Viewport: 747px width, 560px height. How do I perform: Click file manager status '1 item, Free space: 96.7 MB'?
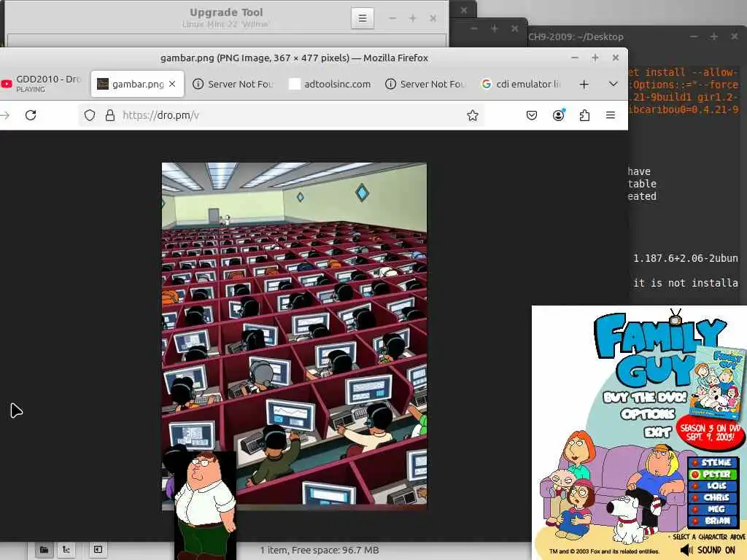click(x=320, y=550)
